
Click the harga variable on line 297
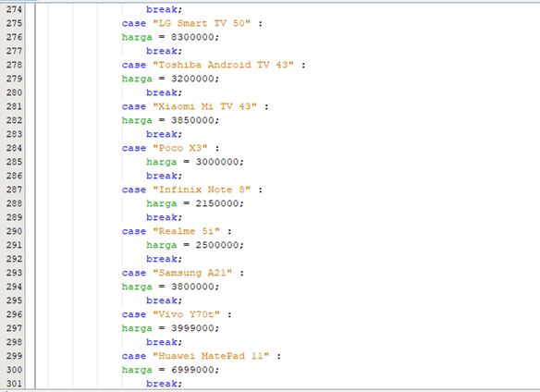137,328
